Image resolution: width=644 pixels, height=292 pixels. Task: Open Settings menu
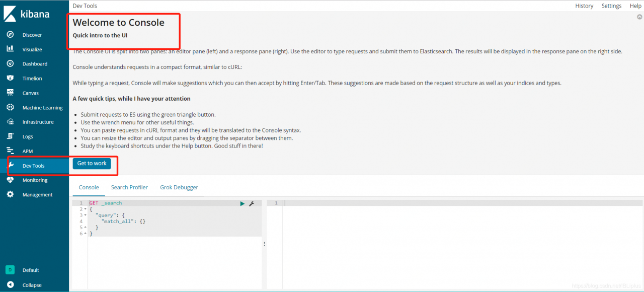coord(611,6)
